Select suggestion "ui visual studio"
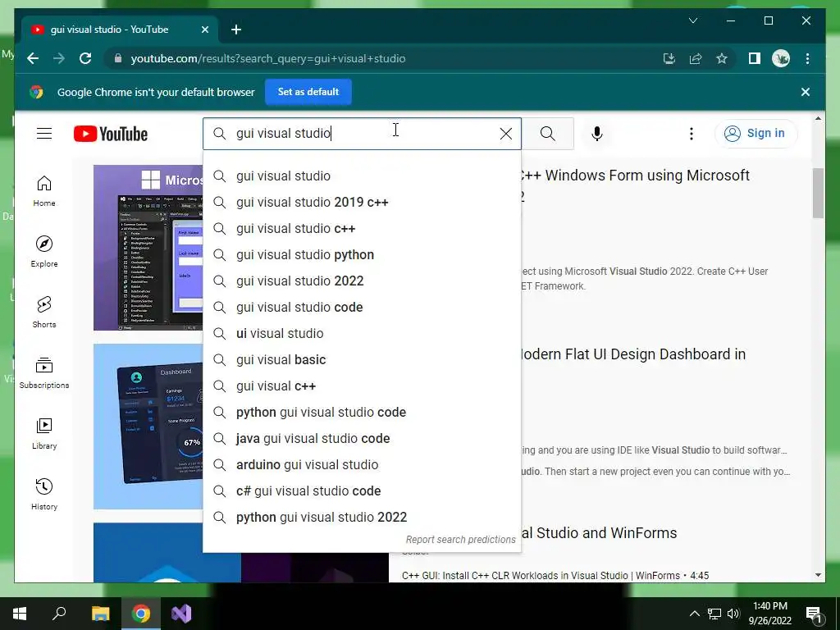Viewport: 840px width, 630px height. coord(362,333)
